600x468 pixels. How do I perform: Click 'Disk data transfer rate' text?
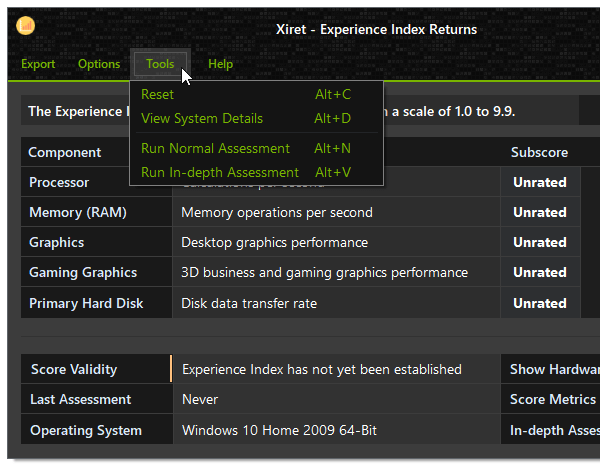[249, 303]
